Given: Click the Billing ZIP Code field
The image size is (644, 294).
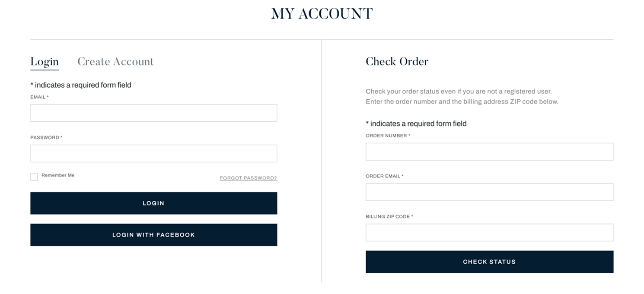Looking at the screenshot, I should click(489, 232).
